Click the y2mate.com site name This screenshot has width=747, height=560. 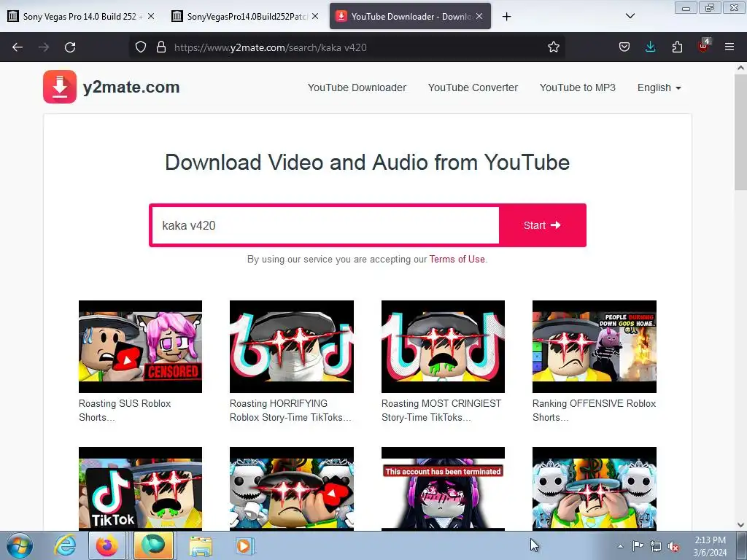131,87
